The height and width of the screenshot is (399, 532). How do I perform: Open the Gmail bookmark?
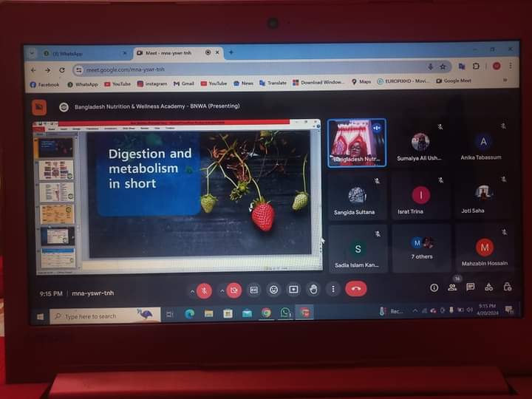(183, 83)
